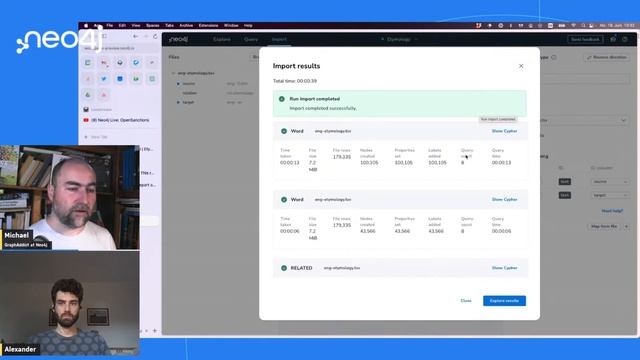The width and height of the screenshot is (640, 360).
Task: Click the Wi-Fi icon in menu bar
Action: (573, 25)
